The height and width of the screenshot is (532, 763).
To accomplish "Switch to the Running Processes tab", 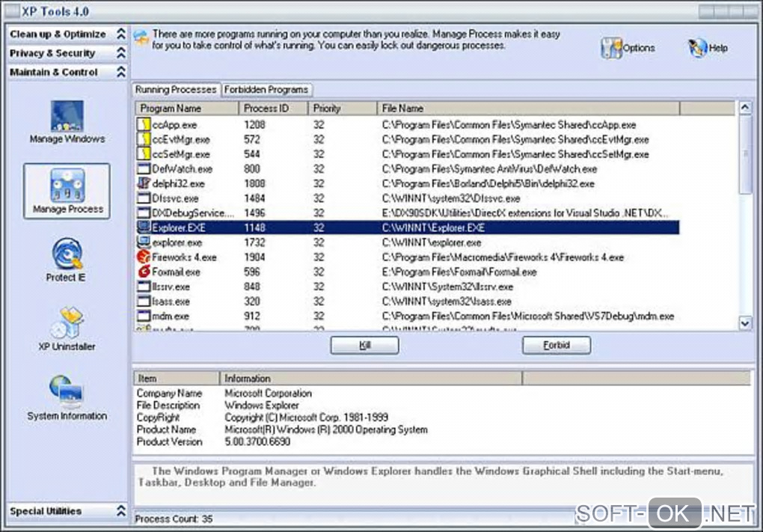I will coord(176,90).
